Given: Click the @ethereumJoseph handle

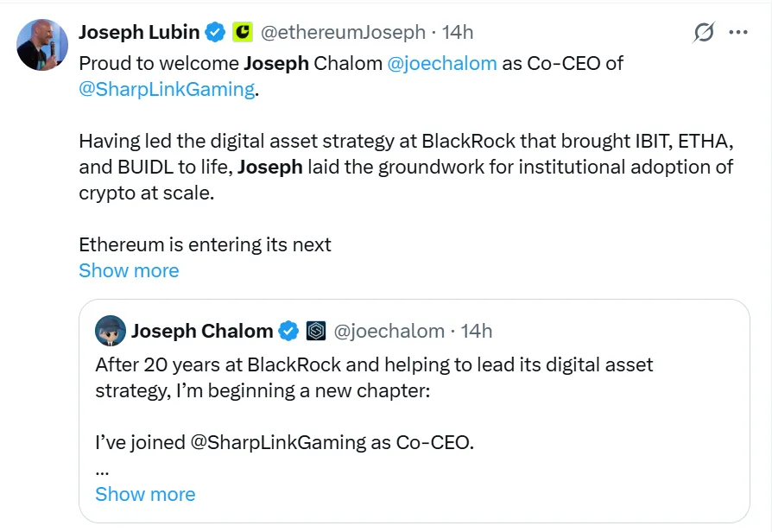Looking at the screenshot, I should pos(343,33).
